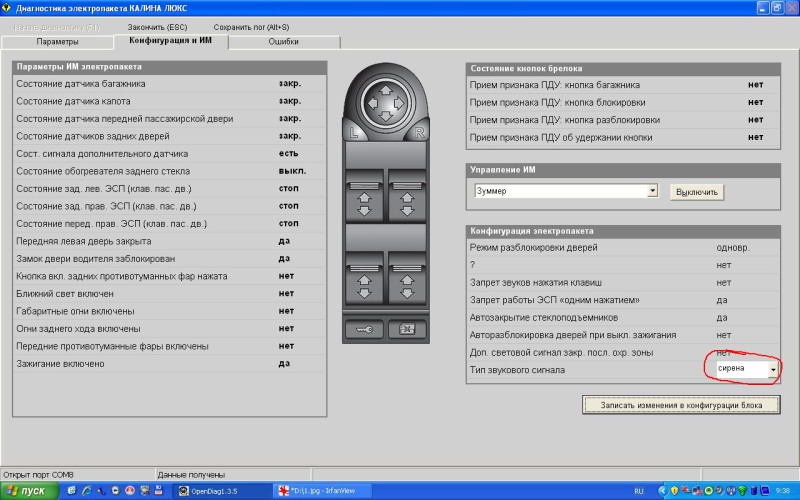
Task: Click the mirror joystick right arrow
Action: (x=398, y=104)
